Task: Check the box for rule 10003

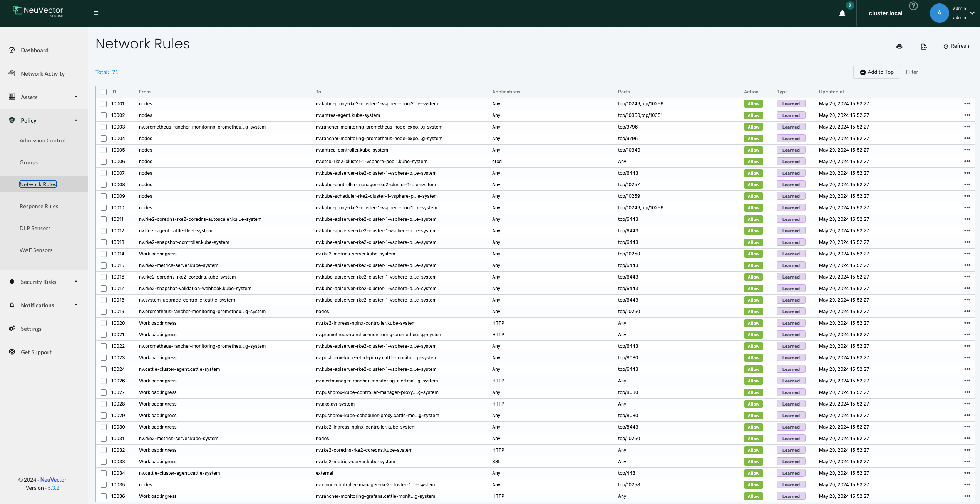Action: [104, 127]
